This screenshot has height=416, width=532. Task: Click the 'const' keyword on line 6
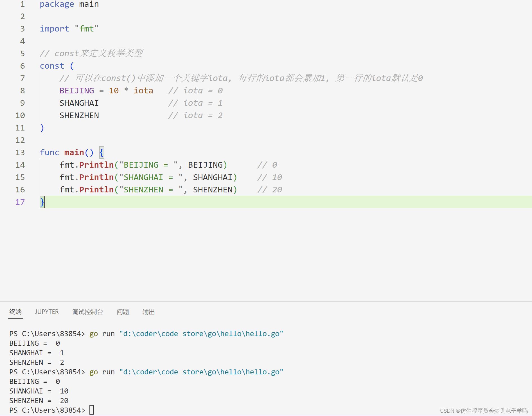click(52, 66)
